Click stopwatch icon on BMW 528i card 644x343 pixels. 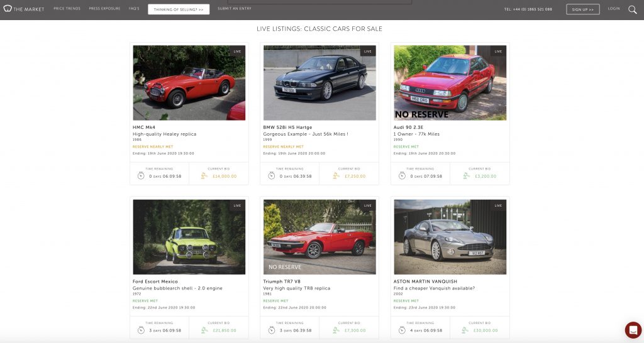[x=272, y=176]
